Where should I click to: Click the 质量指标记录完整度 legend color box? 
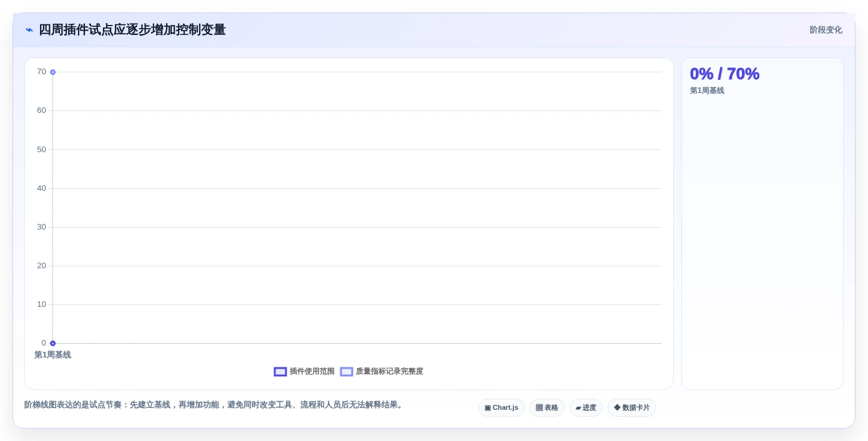click(347, 372)
